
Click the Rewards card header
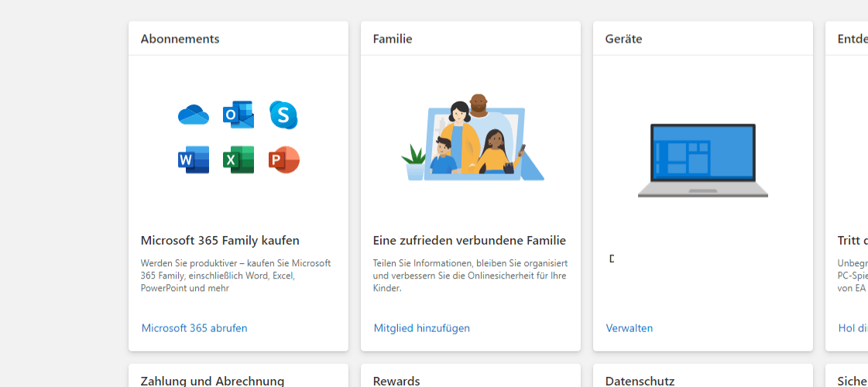coord(396,381)
